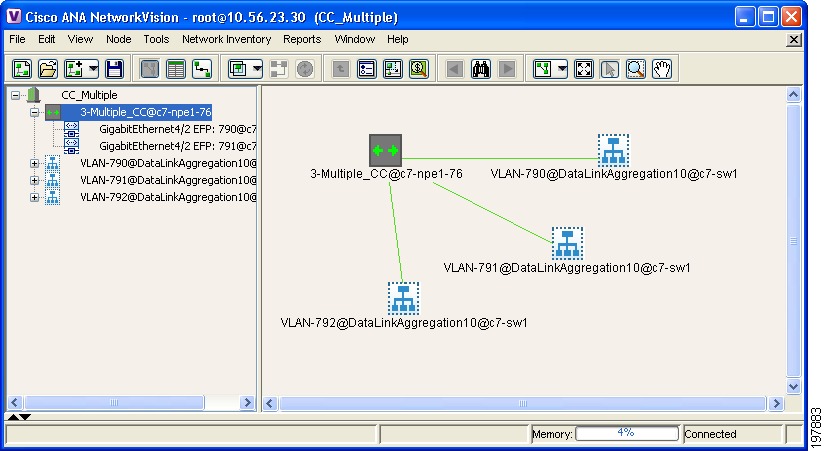
Task: Open the overlay type dropdown arrow
Action: coord(257,69)
